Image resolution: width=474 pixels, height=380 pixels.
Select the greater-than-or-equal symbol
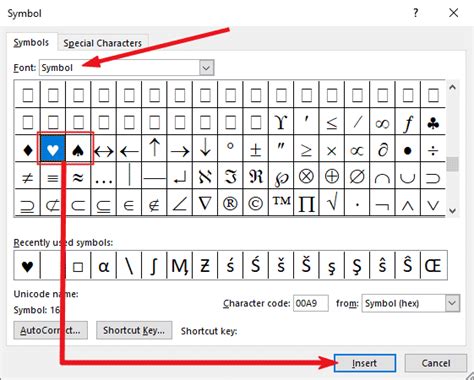tap(306, 150)
